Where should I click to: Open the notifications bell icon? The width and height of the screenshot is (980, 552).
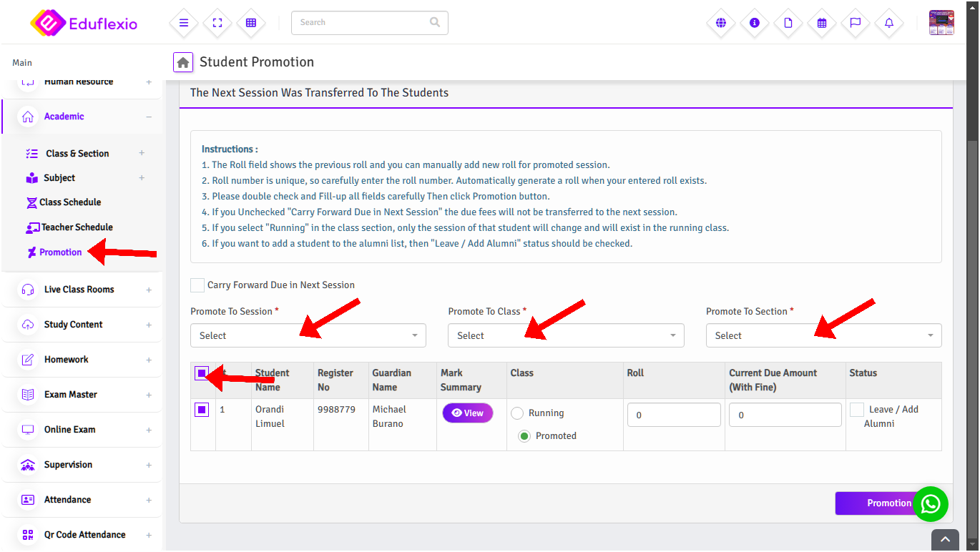pyautogui.click(x=889, y=23)
